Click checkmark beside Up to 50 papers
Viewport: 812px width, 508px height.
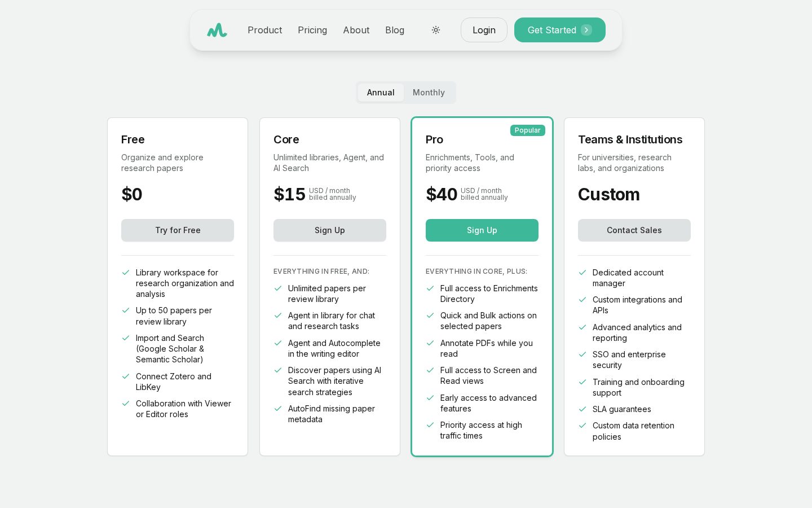pos(126,310)
